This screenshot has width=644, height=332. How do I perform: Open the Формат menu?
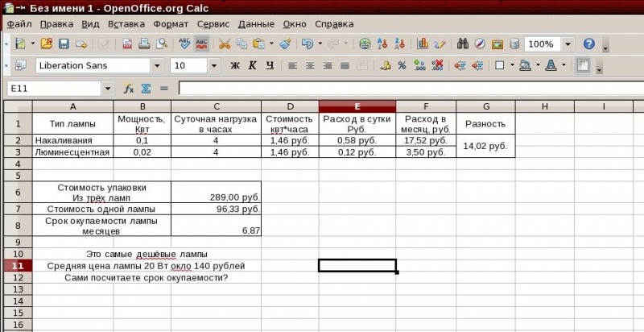(x=171, y=24)
